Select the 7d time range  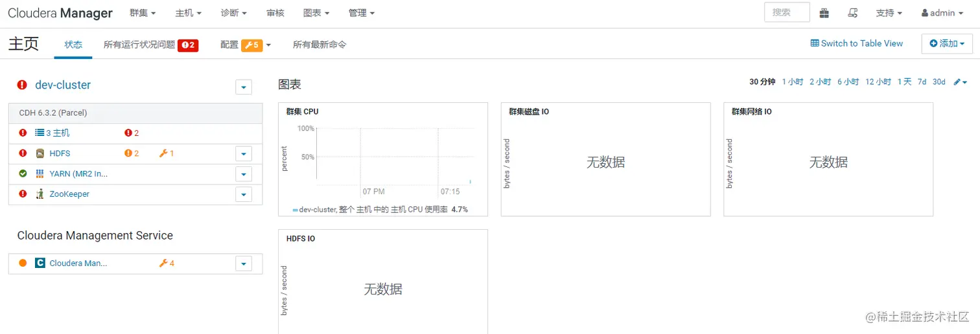(x=922, y=82)
